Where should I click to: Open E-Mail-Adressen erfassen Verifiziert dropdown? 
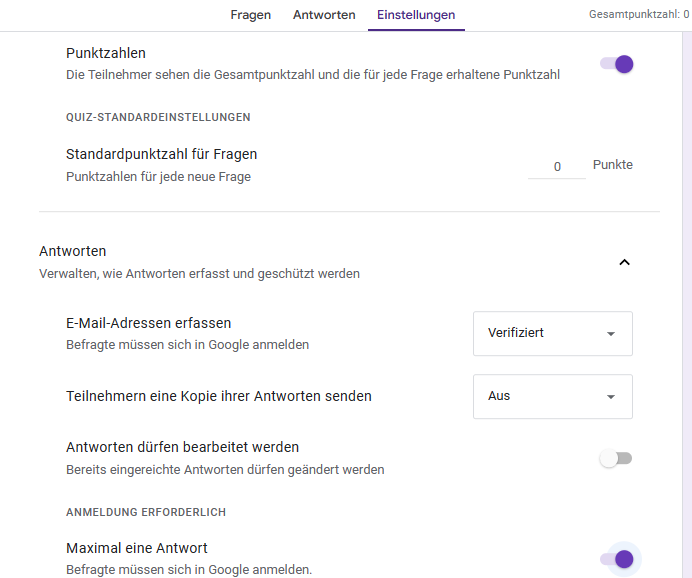tap(552, 333)
